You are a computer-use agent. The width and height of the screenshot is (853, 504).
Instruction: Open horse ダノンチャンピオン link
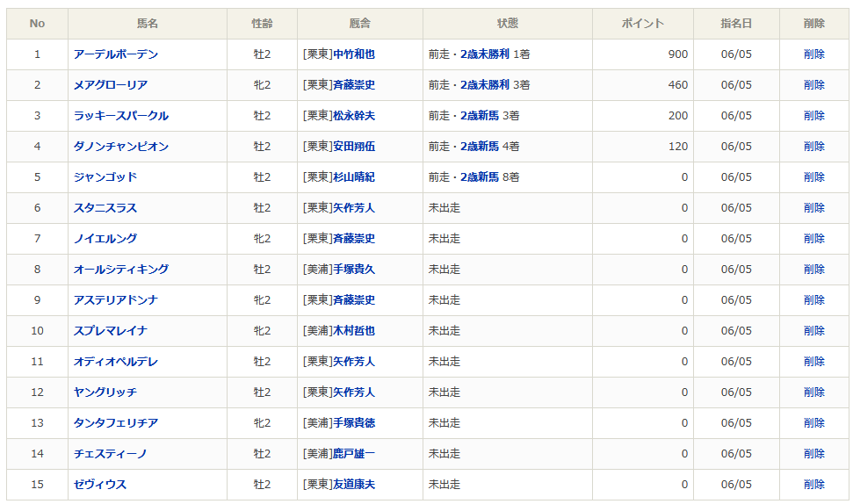pos(120,147)
